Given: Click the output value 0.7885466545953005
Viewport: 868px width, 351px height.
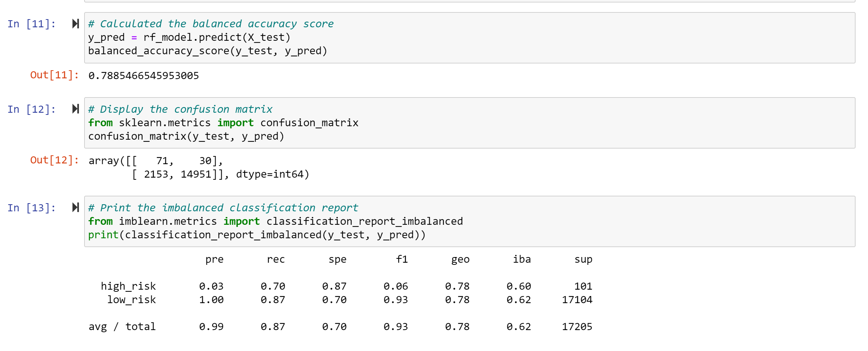Looking at the screenshot, I should coord(144,76).
